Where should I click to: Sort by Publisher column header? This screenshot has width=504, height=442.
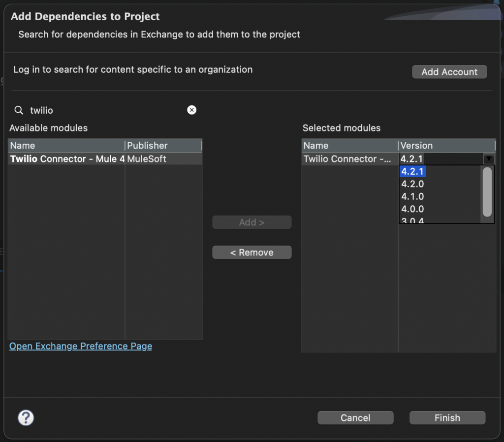(163, 146)
